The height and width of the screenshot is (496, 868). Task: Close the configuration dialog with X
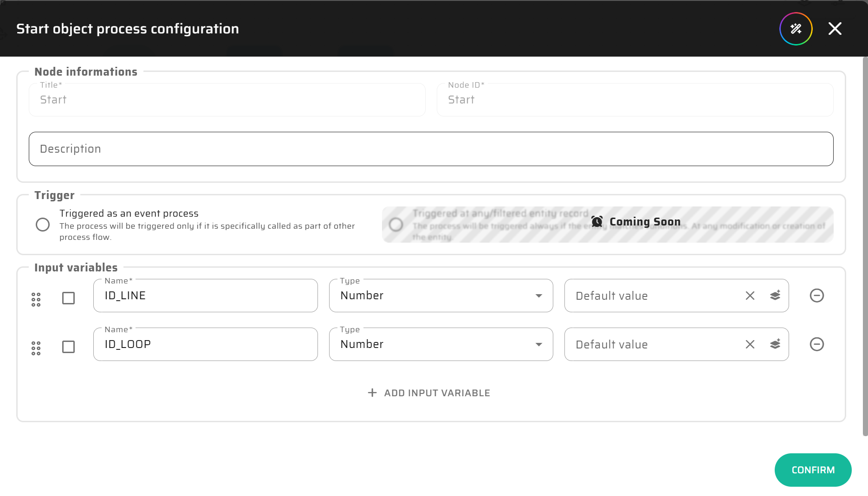tap(835, 29)
